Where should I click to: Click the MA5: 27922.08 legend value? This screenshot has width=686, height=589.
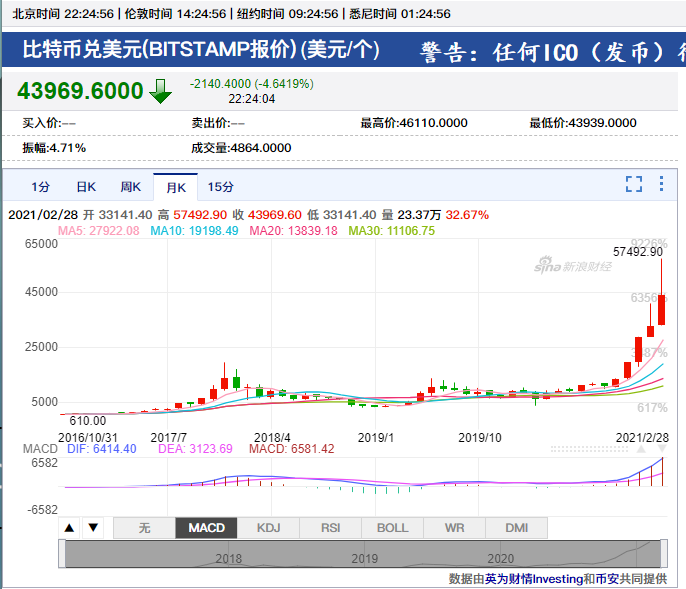(98, 231)
